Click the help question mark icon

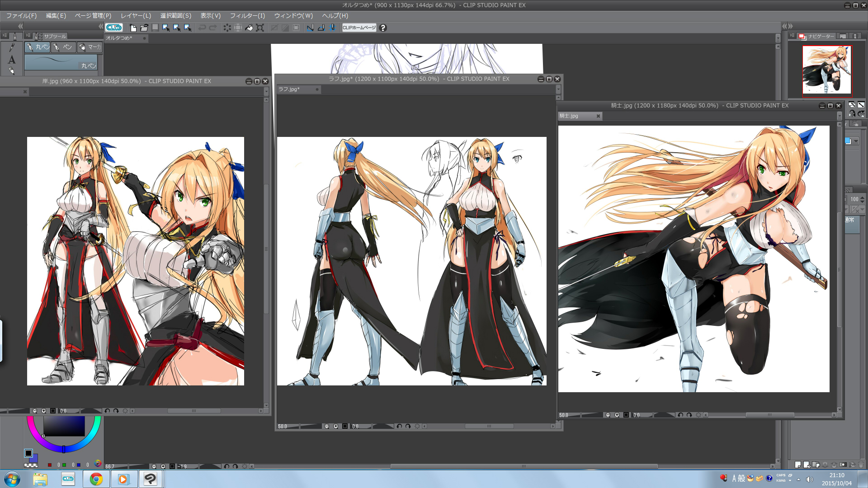[383, 28]
